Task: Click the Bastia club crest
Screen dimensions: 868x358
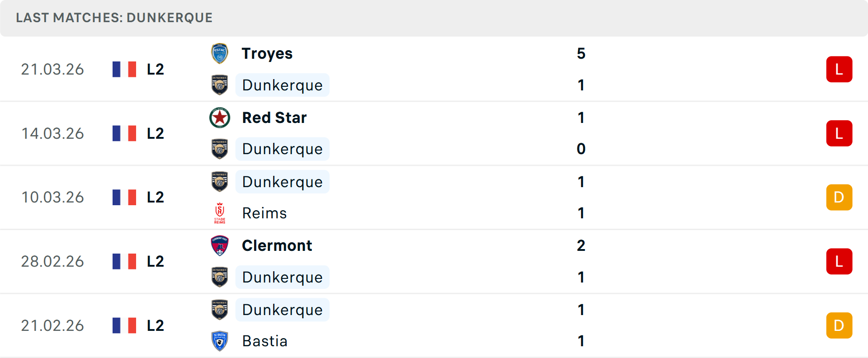Action: click(220, 341)
